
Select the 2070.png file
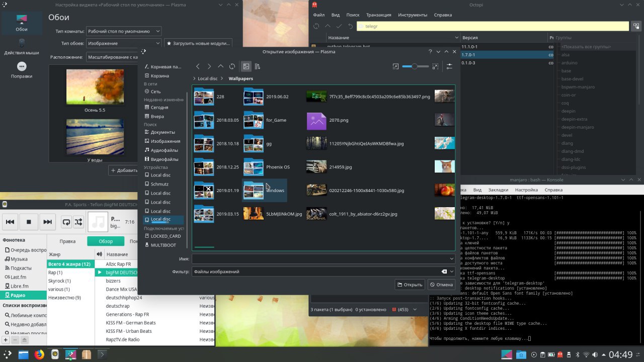click(x=328, y=120)
